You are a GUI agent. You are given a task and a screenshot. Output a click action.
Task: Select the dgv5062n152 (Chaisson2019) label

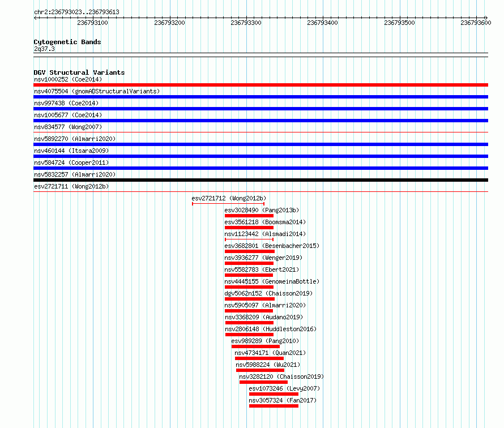pyautogui.click(x=268, y=293)
